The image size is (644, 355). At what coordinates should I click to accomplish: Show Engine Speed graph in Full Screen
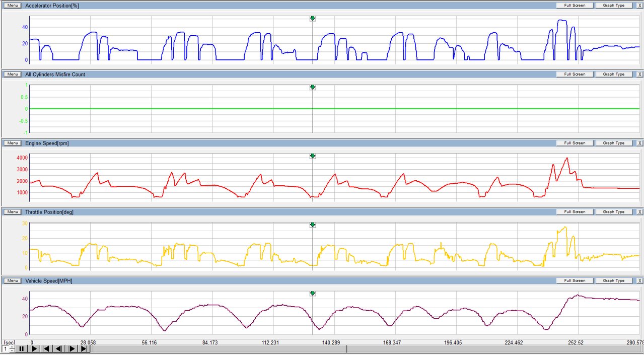tap(575, 143)
